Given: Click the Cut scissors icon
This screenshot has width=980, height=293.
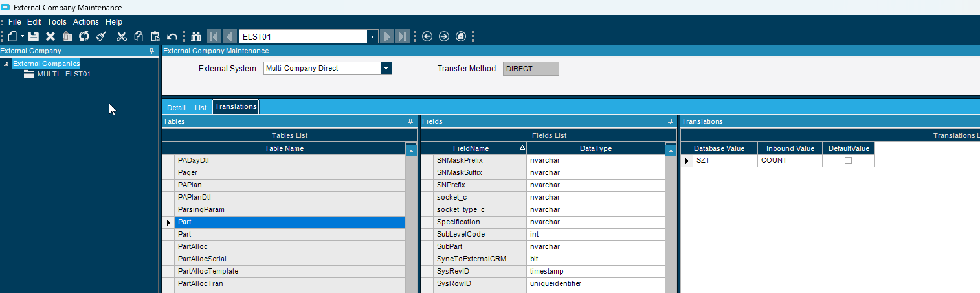Looking at the screenshot, I should 121,36.
